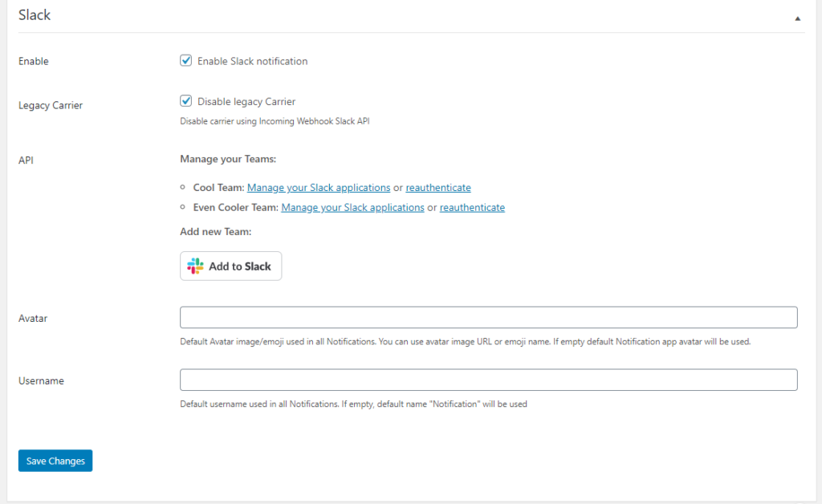822x504 pixels.
Task: Click inside the Avatar input field
Action: [x=488, y=317]
